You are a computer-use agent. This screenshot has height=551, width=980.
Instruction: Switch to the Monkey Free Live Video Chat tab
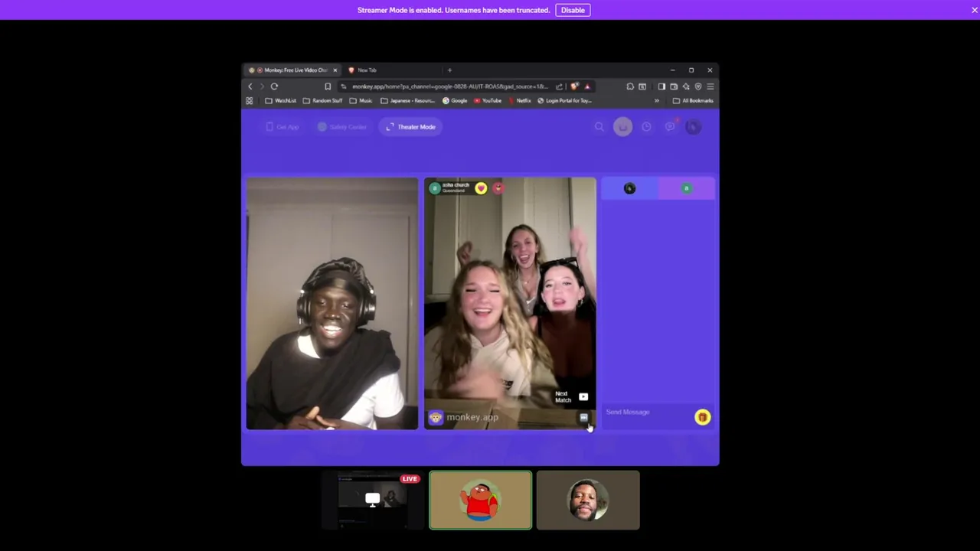293,70
